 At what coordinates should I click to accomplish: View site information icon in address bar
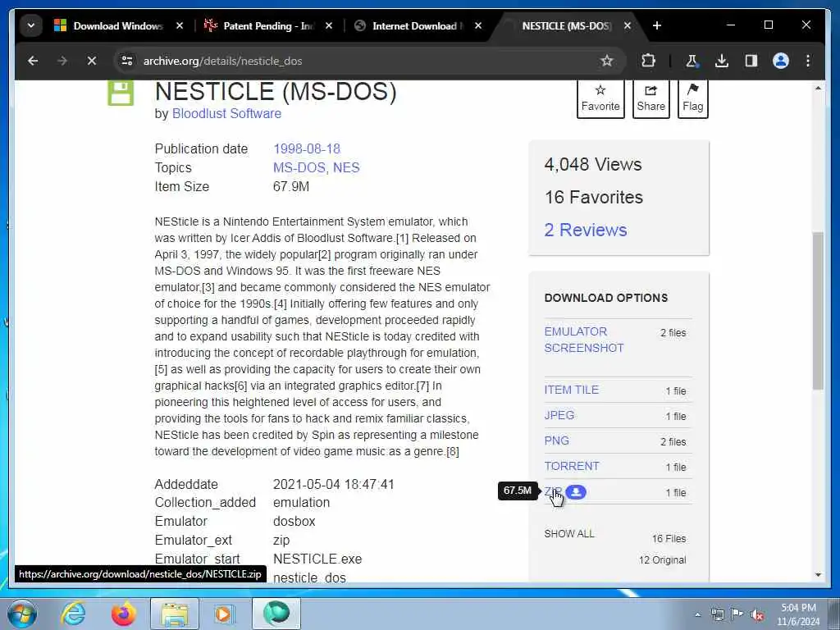point(127,61)
